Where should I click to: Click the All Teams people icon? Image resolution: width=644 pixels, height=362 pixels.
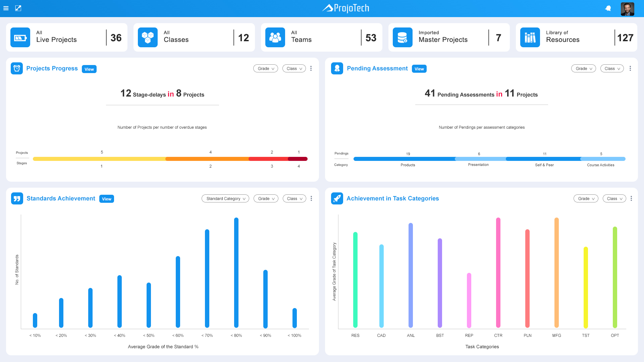(x=275, y=38)
